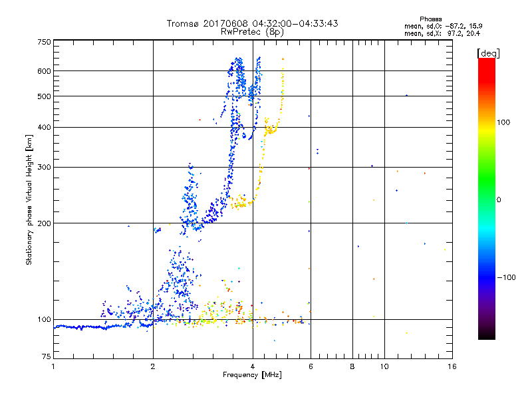532x399 pixels.
Task: Click the x-axis tick label '6'
Action: click(311, 366)
